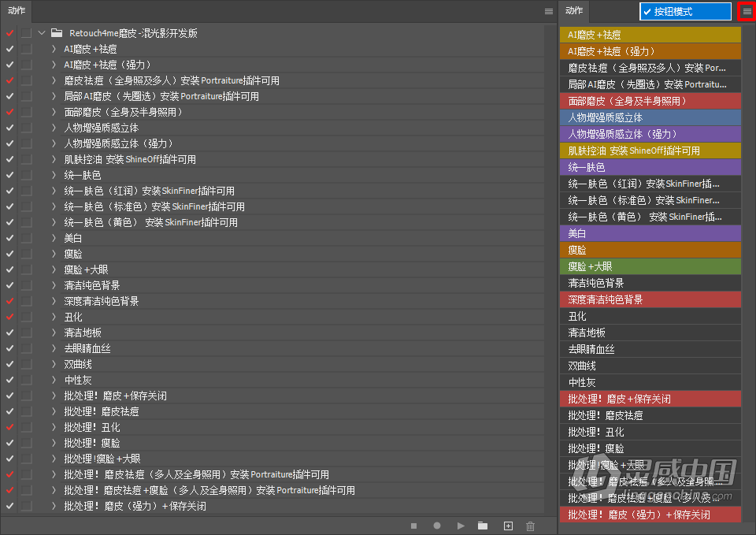Expand the 瘦脸 action in list

click(54, 254)
